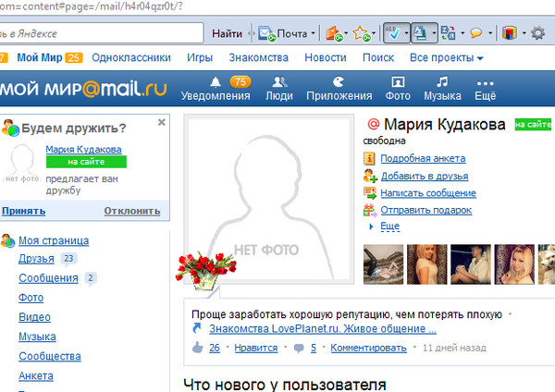Open Приложения apps section icon
Screen dimensions: 555x392
coord(339,89)
